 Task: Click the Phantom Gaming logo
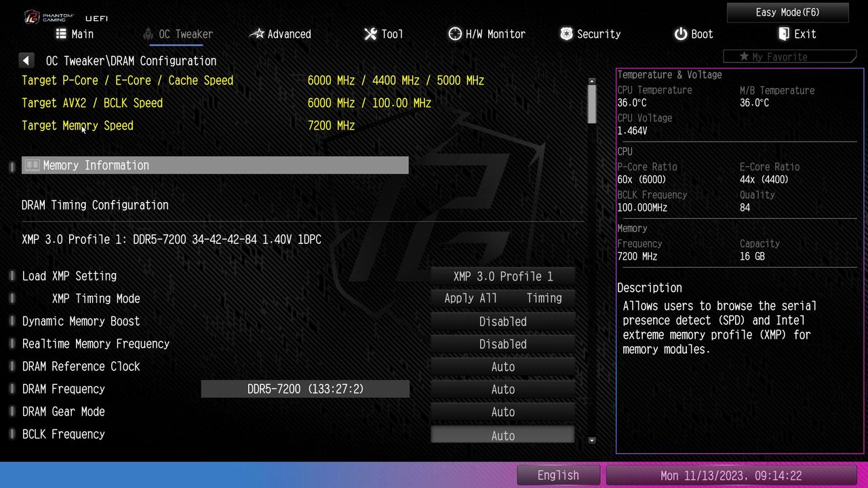[49, 16]
